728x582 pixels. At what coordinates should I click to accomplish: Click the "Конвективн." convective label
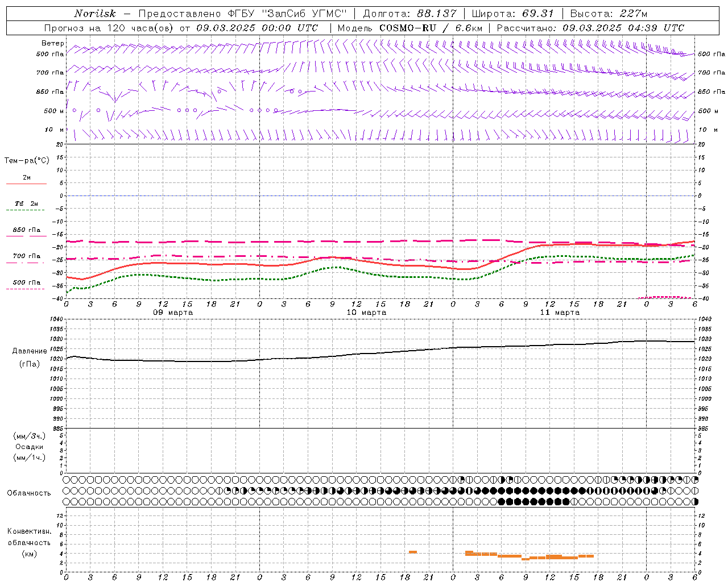(30, 531)
